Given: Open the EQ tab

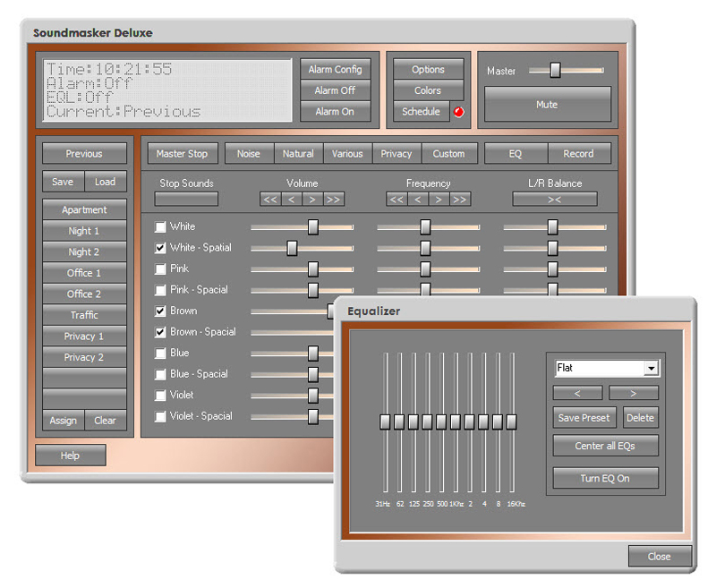Looking at the screenshot, I should click(516, 154).
